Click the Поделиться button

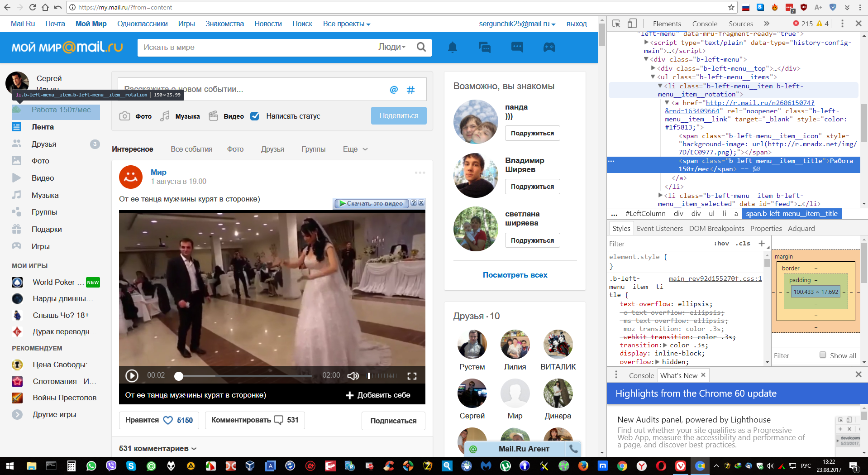(398, 116)
